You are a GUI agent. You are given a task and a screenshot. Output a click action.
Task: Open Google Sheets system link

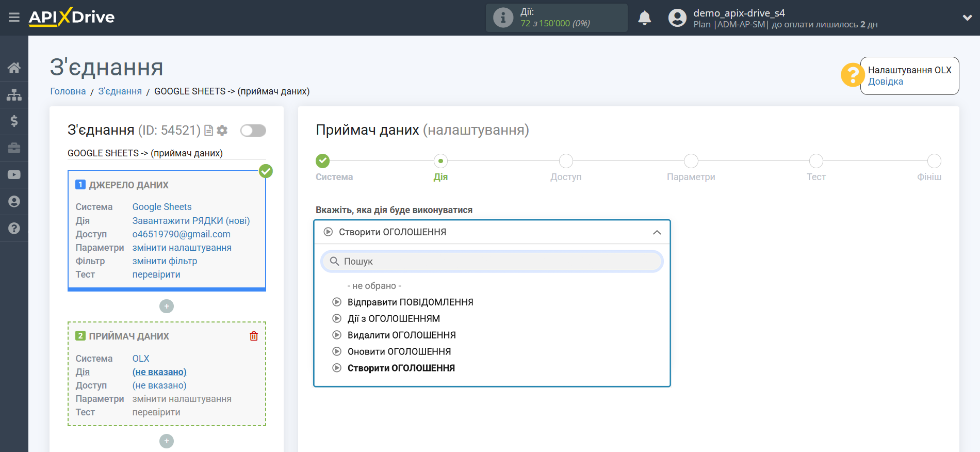[x=162, y=207]
